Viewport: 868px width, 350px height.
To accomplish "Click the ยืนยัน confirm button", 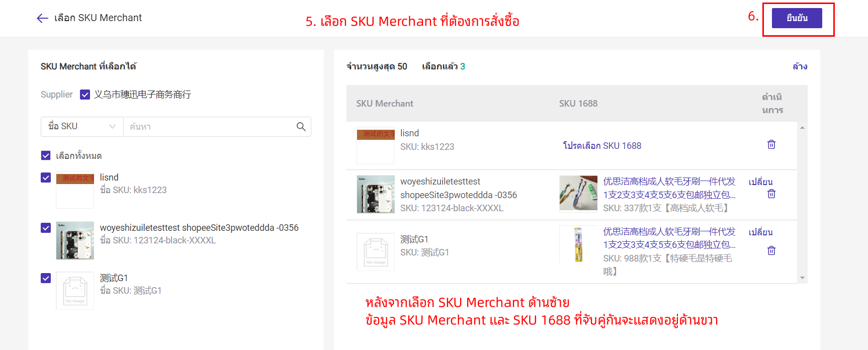I will coord(797,18).
